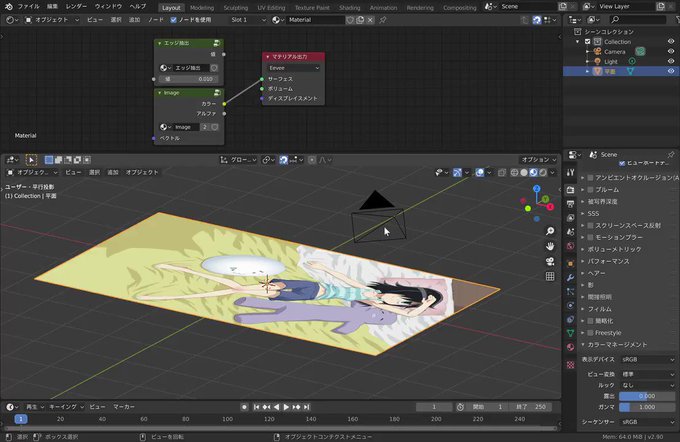Expand the パフォーマンス panel
Viewport: 680px width, 442px height.
(x=583, y=261)
